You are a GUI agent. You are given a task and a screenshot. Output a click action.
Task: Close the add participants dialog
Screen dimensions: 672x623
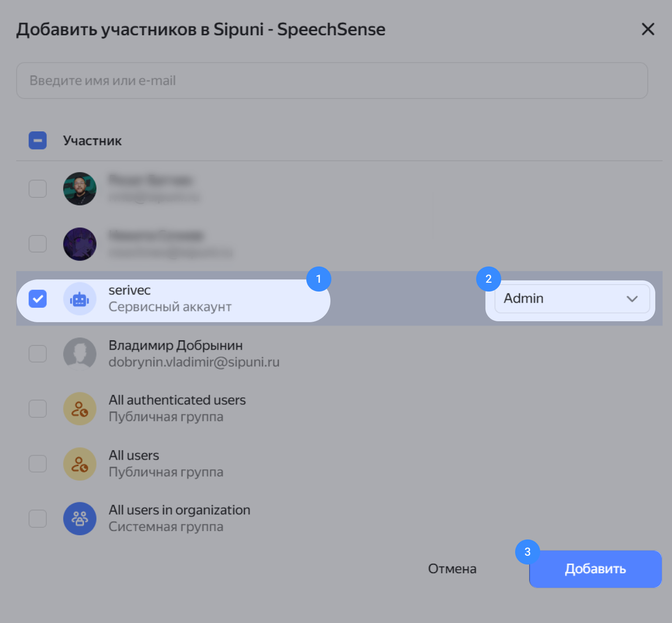click(648, 29)
